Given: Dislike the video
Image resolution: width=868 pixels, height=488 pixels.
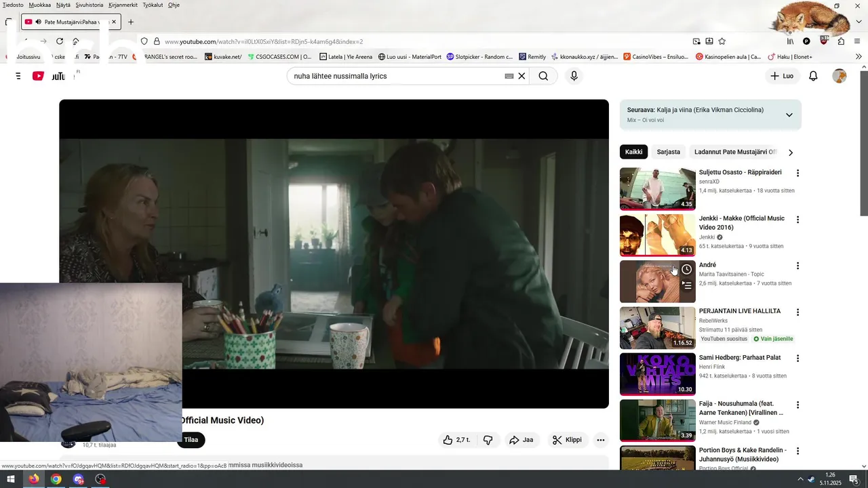Looking at the screenshot, I should coord(488,440).
